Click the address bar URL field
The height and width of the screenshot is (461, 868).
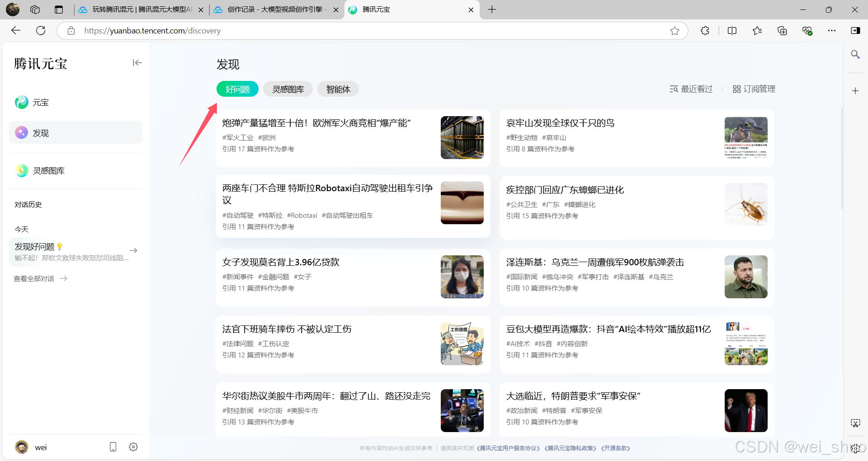pyautogui.click(x=362, y=31)
